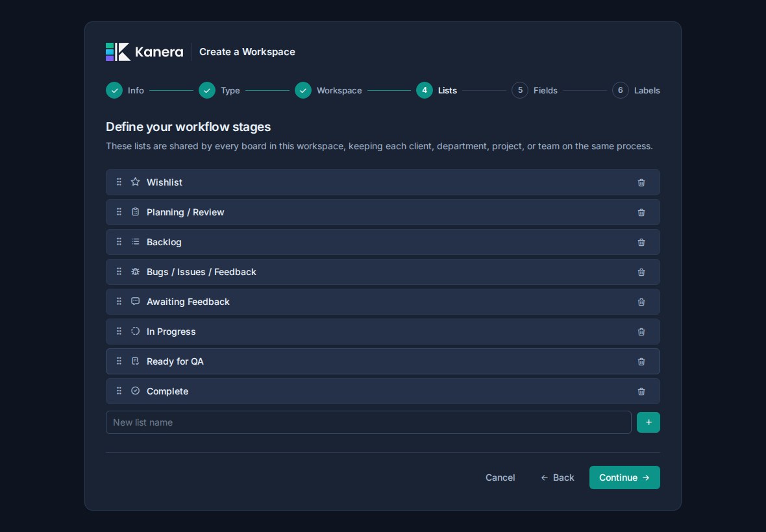Delete the Planning / Review list
Viewport: 766px width, 532px height.
coord(641,212)
